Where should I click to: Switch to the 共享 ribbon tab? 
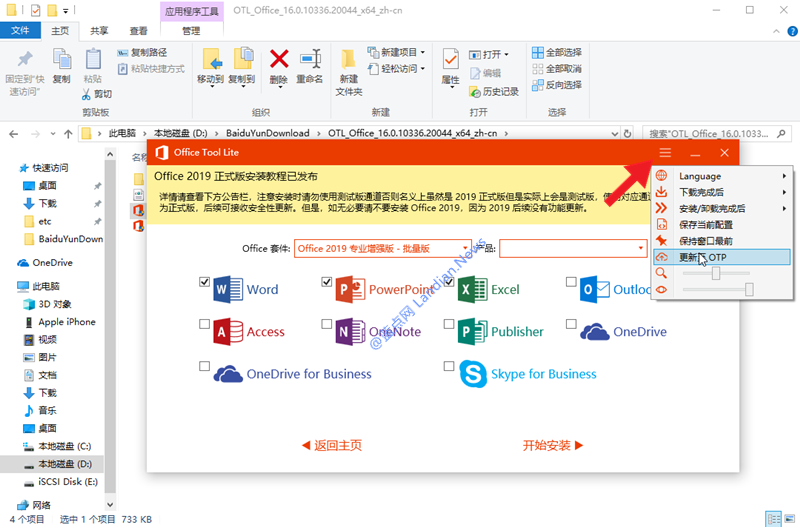[99, 31]
